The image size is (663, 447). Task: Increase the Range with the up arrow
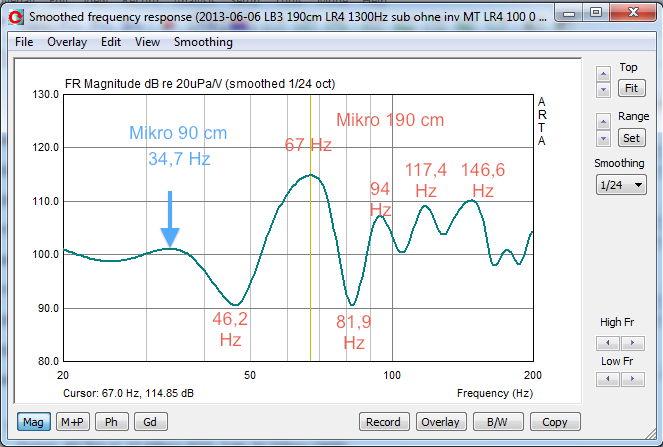click(x=603, y=122)
